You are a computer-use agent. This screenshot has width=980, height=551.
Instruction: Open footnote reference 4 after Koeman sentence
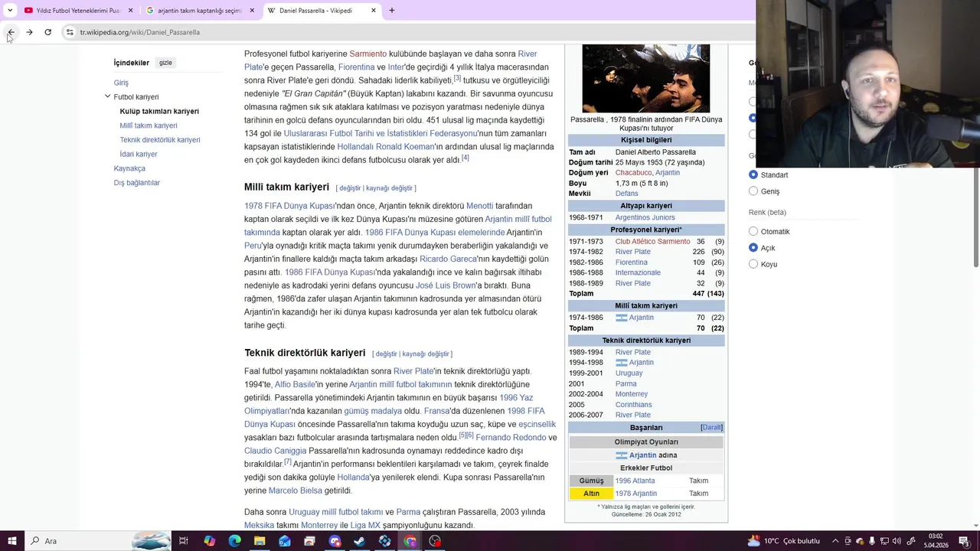pos(465,158)
